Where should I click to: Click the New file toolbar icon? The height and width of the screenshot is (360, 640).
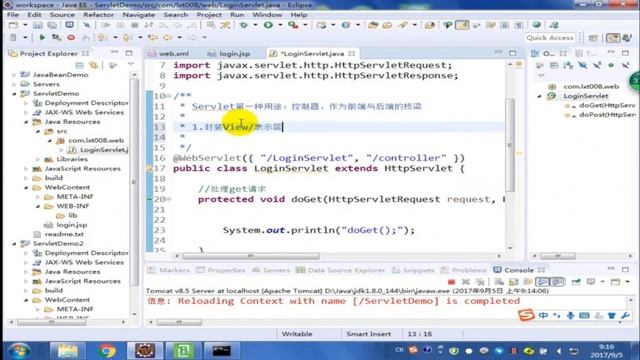pyautogui.click(x=13, y=25)
